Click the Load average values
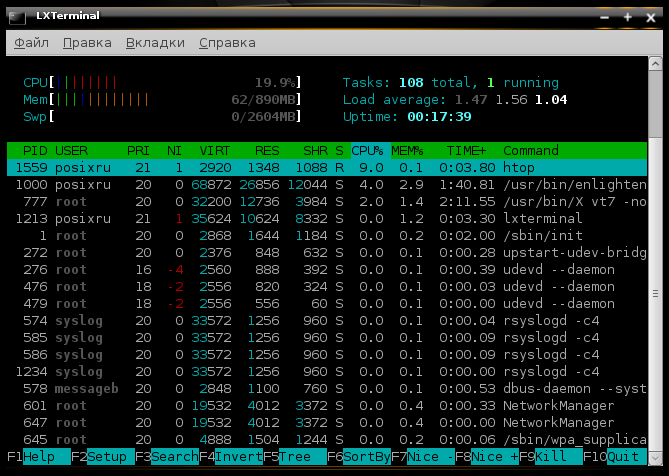669x476 pixels. pyautogui.click(x=511, y=100)
